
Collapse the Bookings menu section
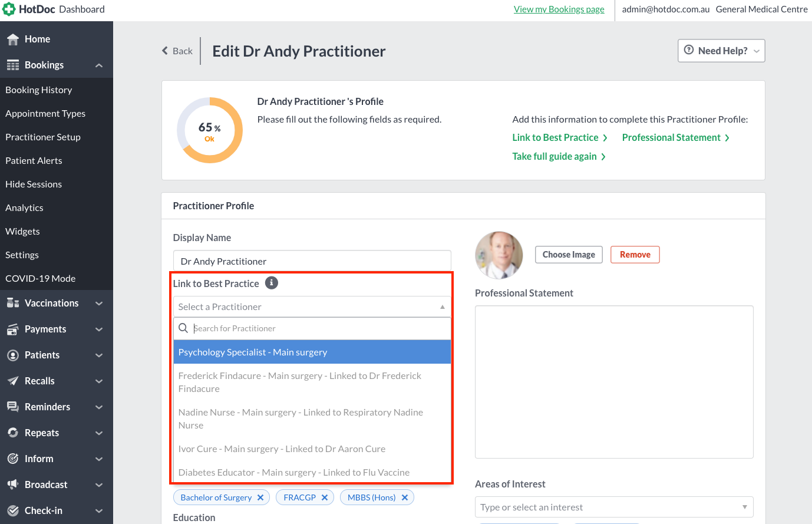[x=99, y=65]
